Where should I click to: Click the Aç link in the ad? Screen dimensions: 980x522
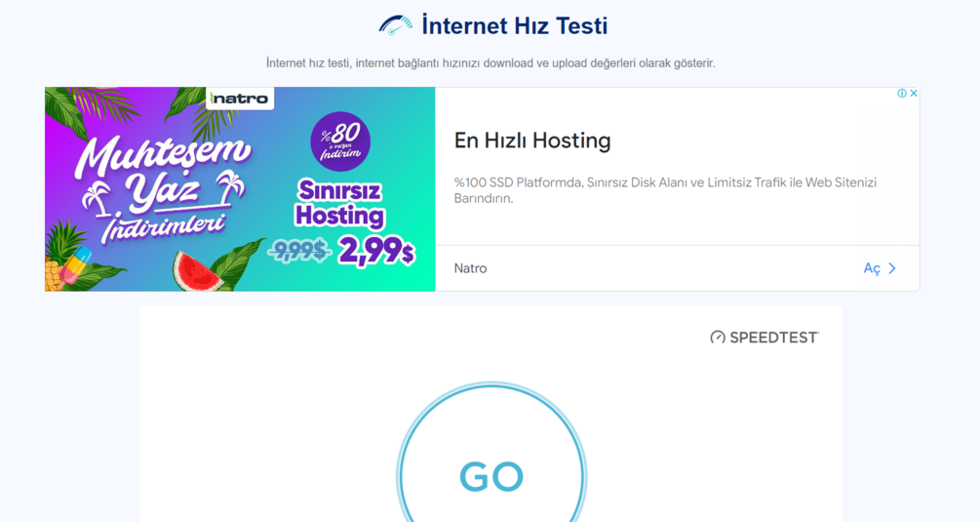(x=871, y=268)
